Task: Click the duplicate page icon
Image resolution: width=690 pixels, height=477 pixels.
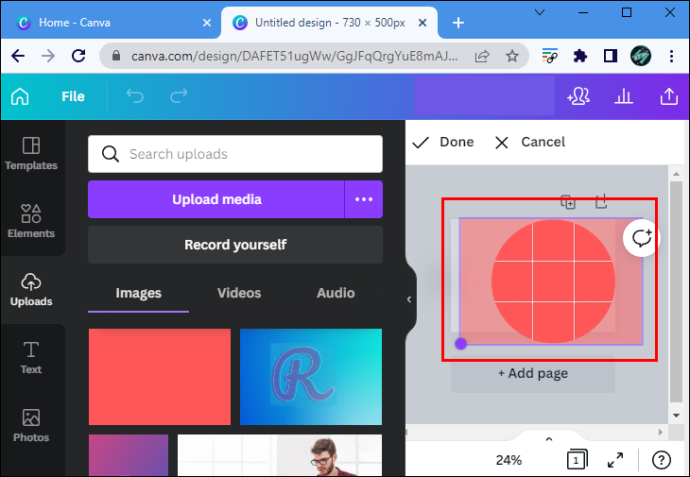Action: (x=568, y=202)
